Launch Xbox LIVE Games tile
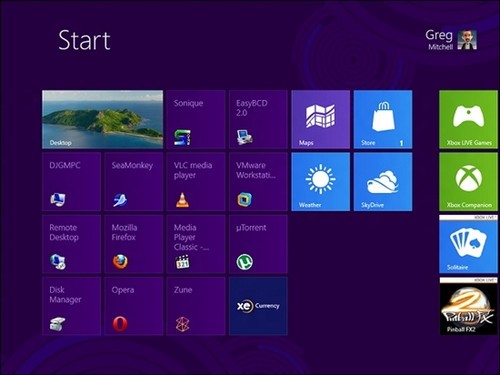 coord(469,119)
